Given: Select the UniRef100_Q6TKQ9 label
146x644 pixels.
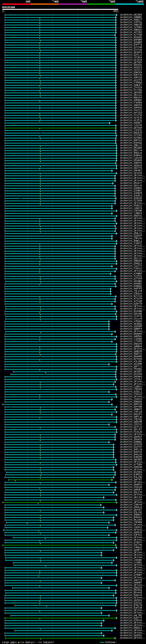Looking at the screenshot, I should [x=131, y=128].
